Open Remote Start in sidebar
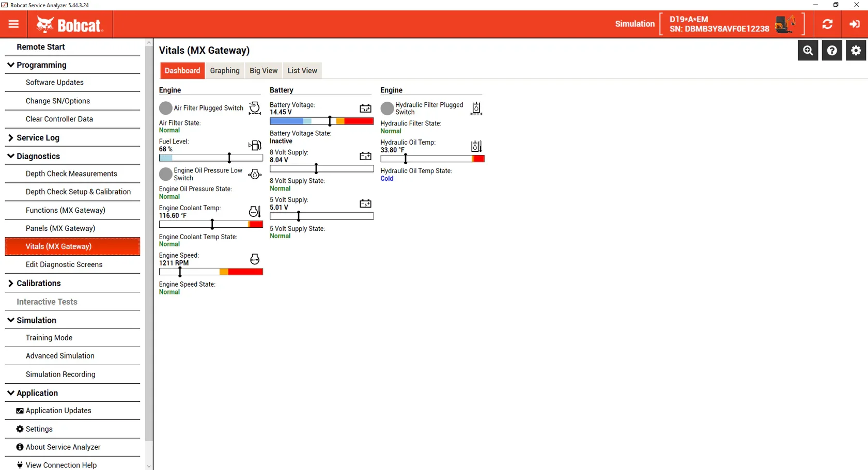Viewport: 868px width, 470px height. pos(72,47)
